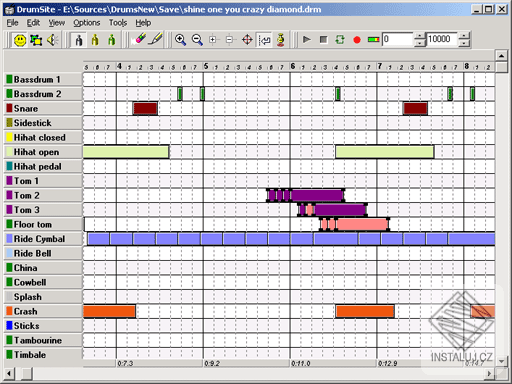
Task: Click the horizontal scrollbar right arrow
Action: point(489,373)
